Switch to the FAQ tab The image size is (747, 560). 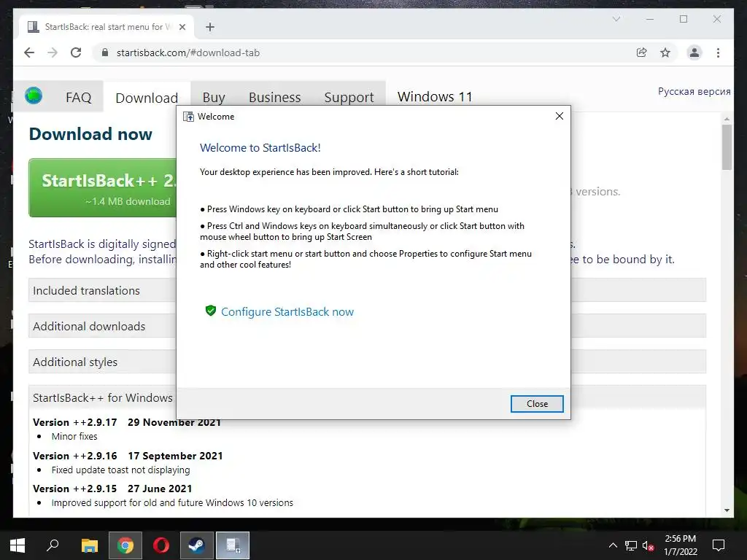point(79,98)
